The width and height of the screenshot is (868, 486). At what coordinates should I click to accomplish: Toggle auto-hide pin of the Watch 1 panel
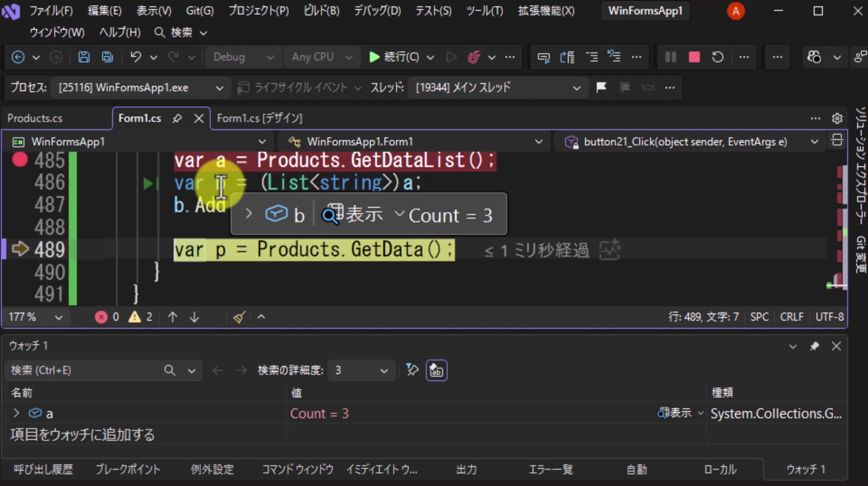pos(814,346)
